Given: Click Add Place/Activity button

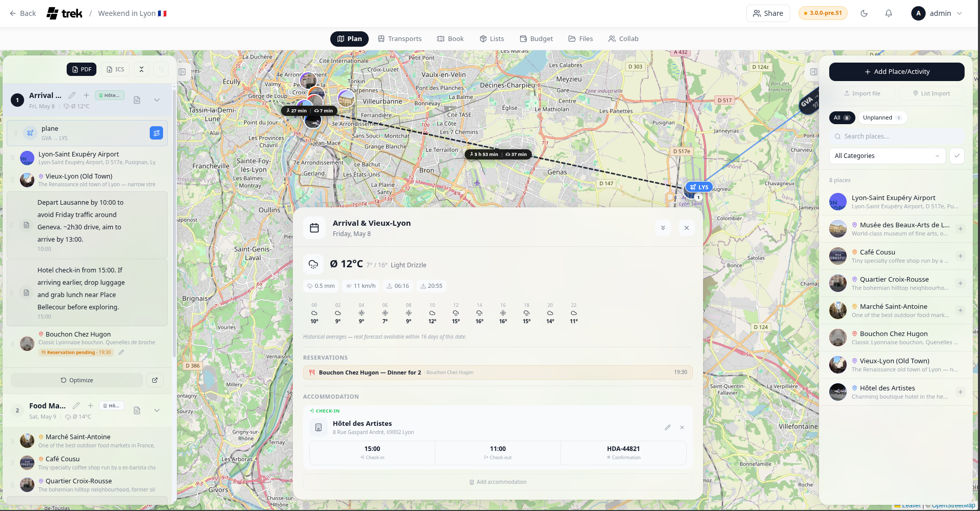Looking at the screenshot, I should [897, 72].
